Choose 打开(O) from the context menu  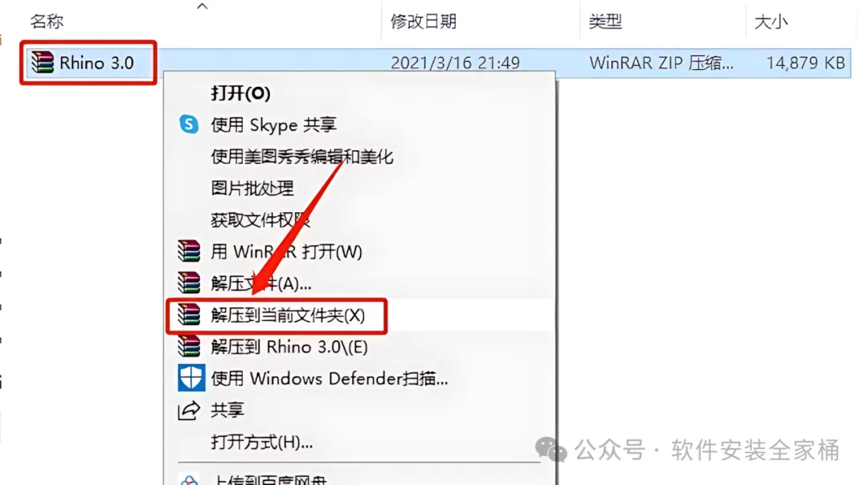tap(240, 93)
